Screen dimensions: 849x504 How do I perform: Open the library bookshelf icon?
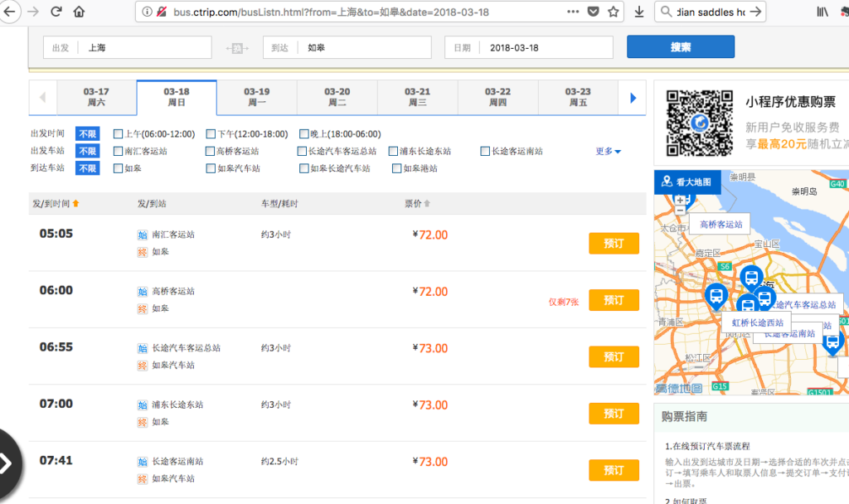[822, 12]
